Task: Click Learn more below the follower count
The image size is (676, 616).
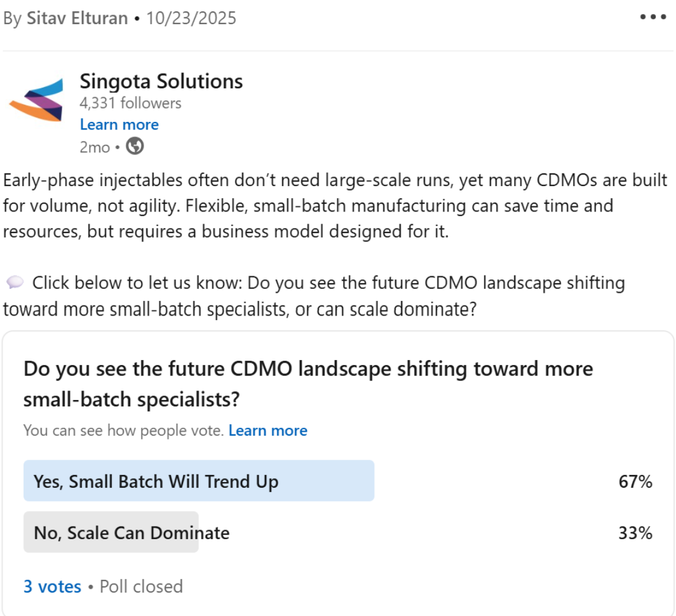Action: [119, 124]
